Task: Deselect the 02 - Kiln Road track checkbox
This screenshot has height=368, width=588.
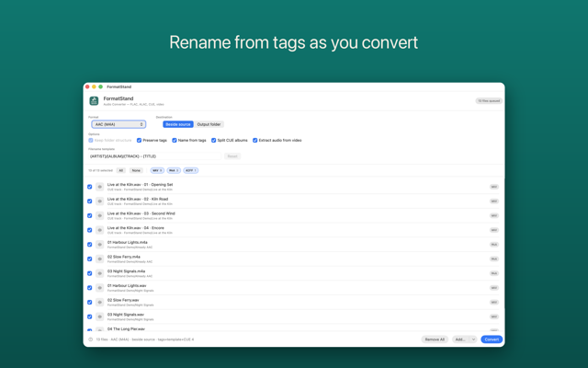Action: (x=90, y=201)
